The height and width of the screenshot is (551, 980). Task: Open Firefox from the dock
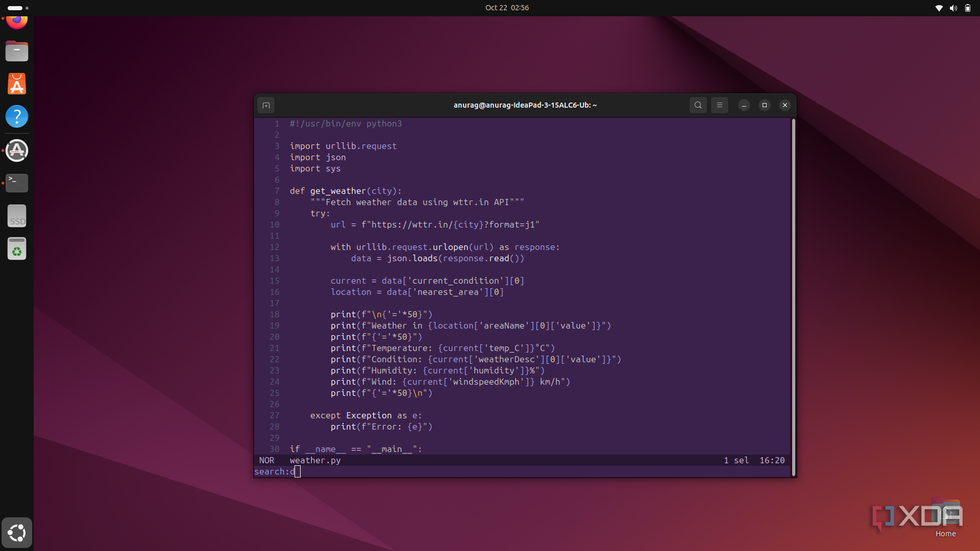point(17,21)
